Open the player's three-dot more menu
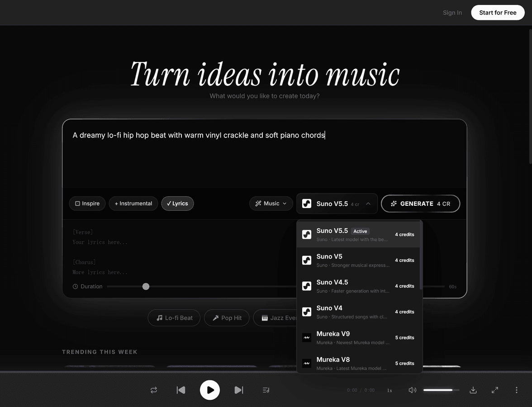Image resolution: width=532 pixels, height=407 pixels. (x=517, y=390)
